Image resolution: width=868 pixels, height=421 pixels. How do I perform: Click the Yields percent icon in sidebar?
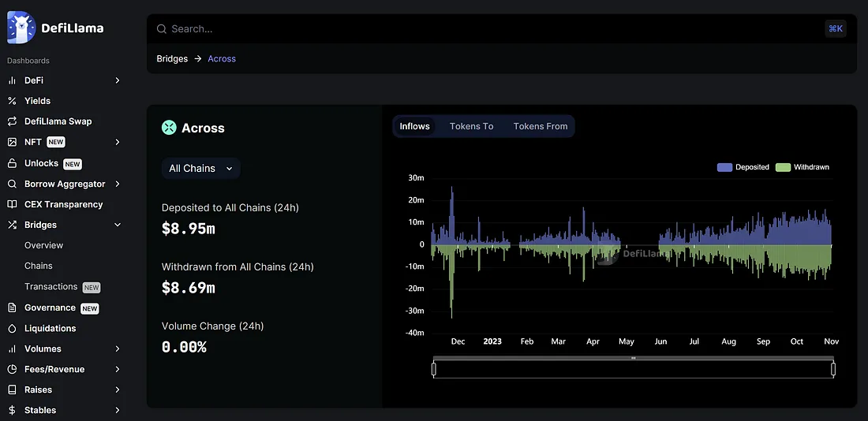[12, 101]
